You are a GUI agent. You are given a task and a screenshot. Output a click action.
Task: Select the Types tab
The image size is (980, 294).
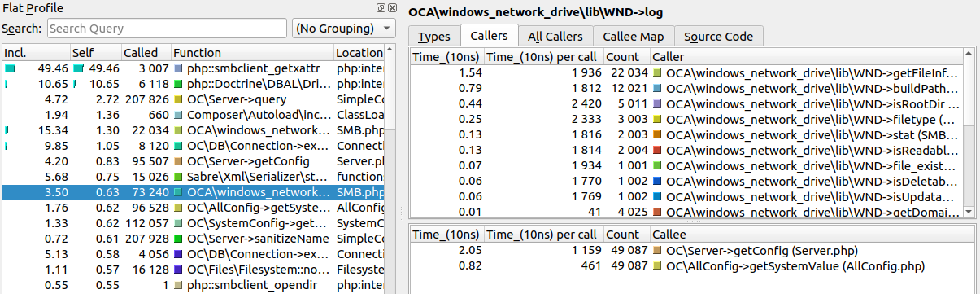pos(433,36)
